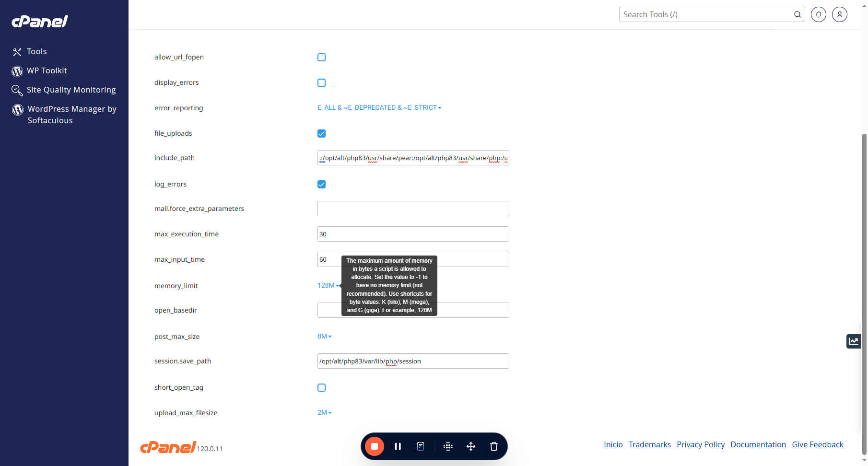Toggle display_errors checkbox
The width and height of the screenshot is (868, 466).
[x=321, y=83]
